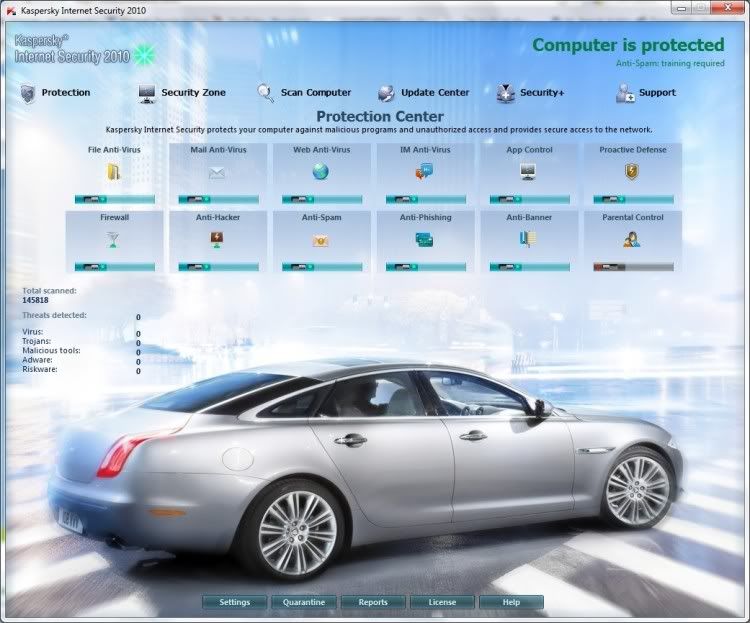Click the Riskware label
Image resolution: width=750 pixels, height=623 pixels.
(x=40, y=369)
